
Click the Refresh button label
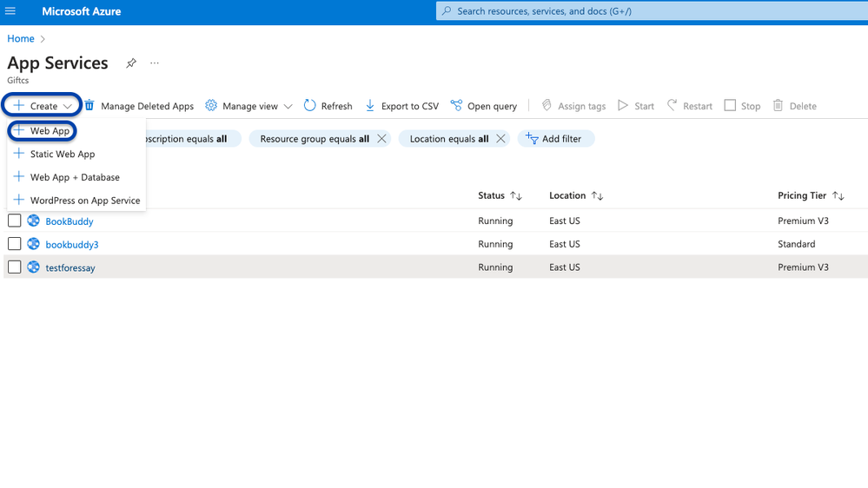[336, 106]
